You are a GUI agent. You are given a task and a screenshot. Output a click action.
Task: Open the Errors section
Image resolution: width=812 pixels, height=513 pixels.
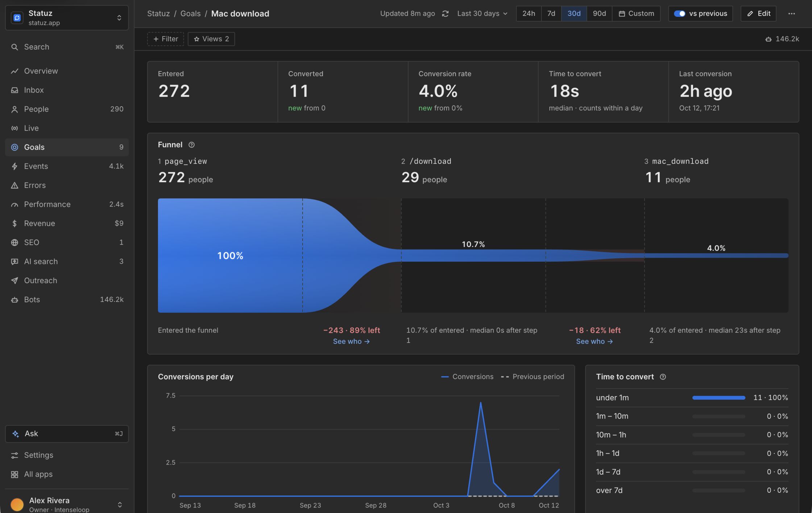(67, 185)
